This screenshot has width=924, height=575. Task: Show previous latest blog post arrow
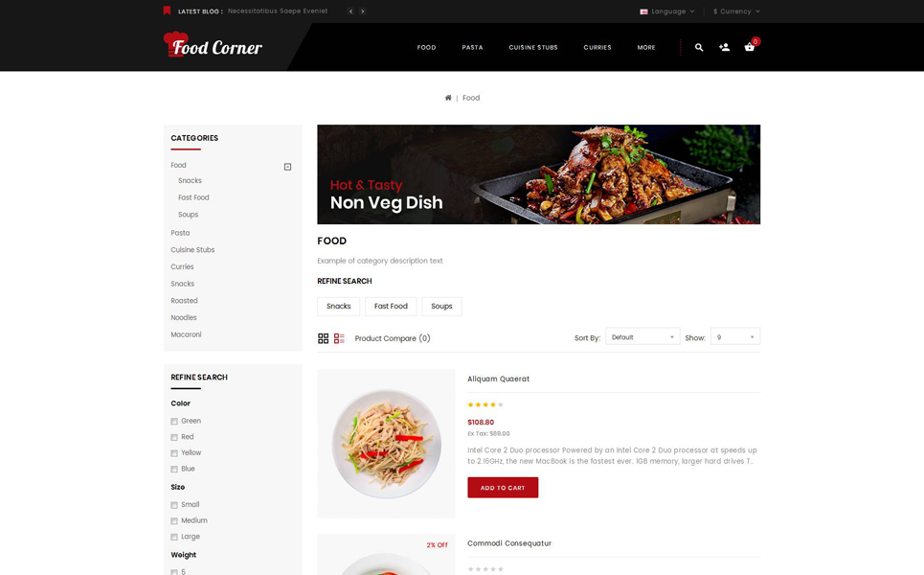pyautogui.click(x=350, y=11)
